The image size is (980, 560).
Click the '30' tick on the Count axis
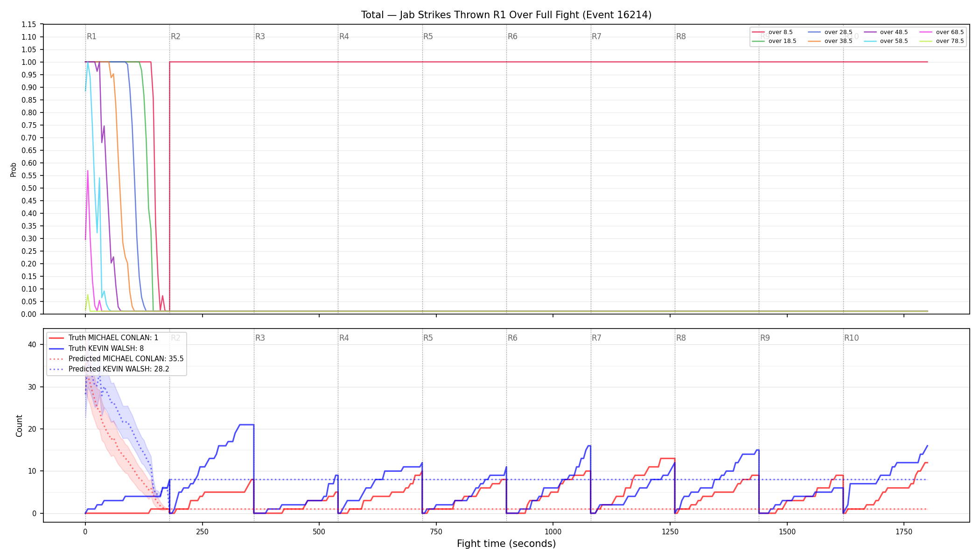(32, 387)
